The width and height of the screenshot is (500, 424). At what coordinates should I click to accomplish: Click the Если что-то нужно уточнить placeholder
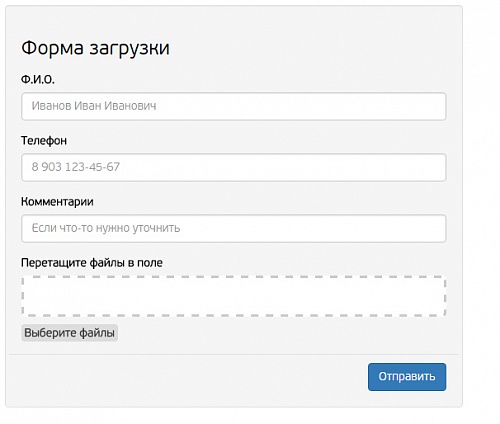click(x=106, y=228)
